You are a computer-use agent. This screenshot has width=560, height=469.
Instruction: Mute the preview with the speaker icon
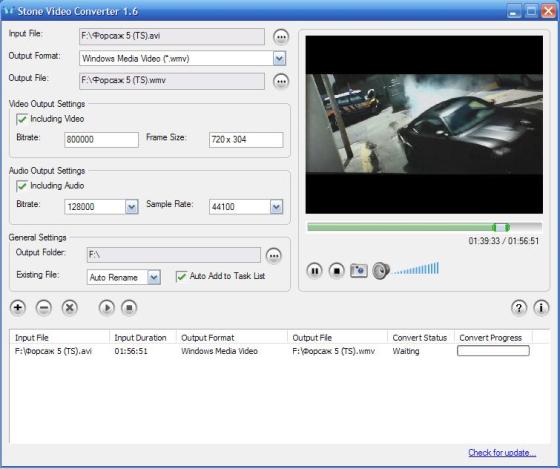pyautogui.click(x=381, y=271)
